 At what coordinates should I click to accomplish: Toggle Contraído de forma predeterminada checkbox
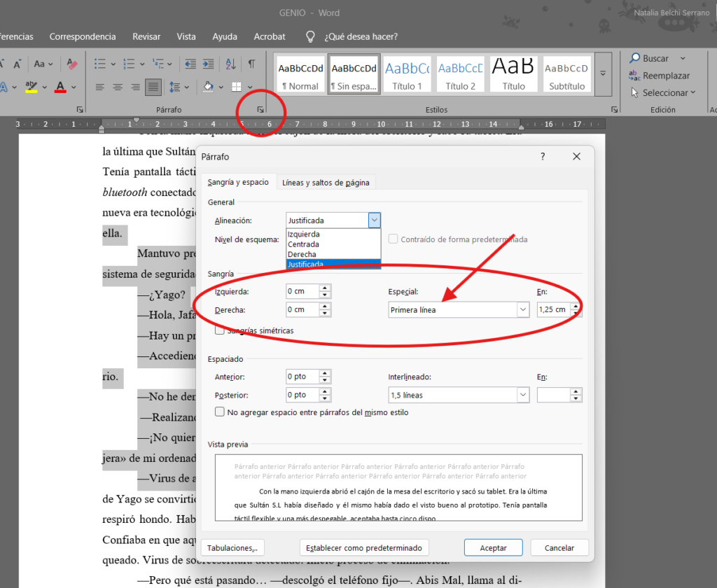[393, 239]
